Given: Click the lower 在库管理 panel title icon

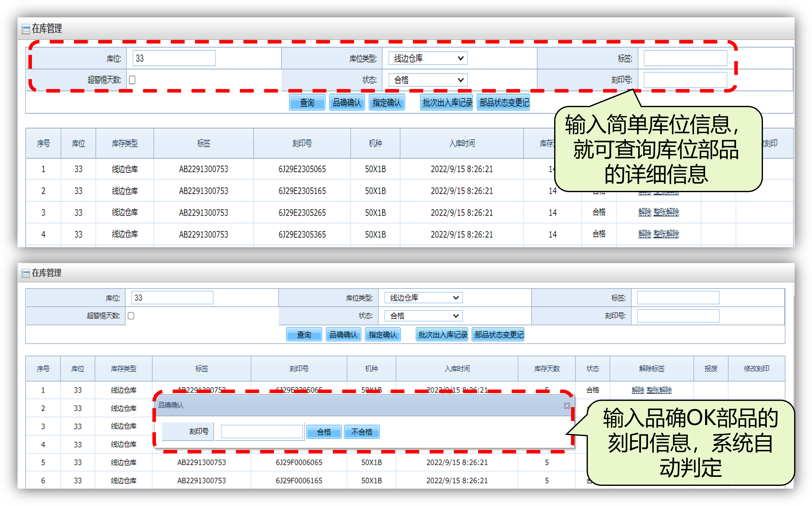Looking at the screenshot, I should click(25, 273).
